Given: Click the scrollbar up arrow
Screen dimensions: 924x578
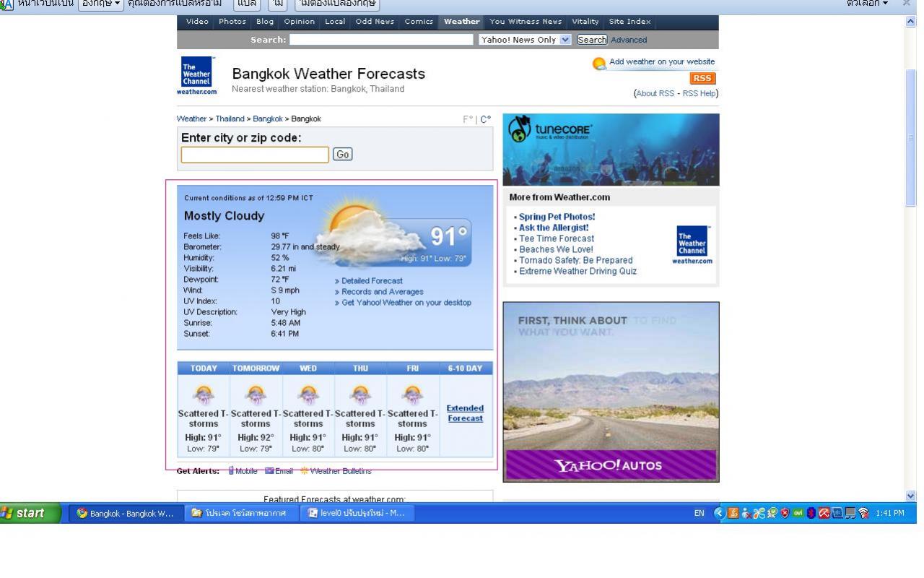Looking at the screenshot, I should coord(910,22).
